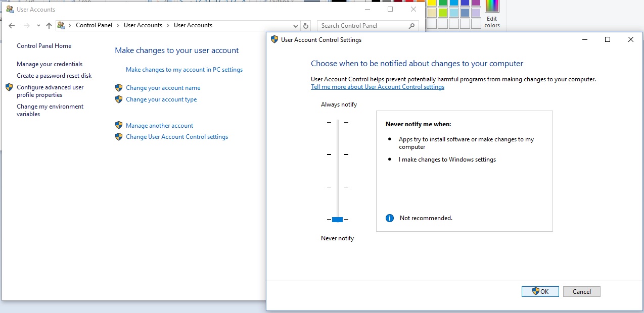Expand chevron before Control Panel breadcrumb
Screen dimensions: 644x313
click(70, 25)
